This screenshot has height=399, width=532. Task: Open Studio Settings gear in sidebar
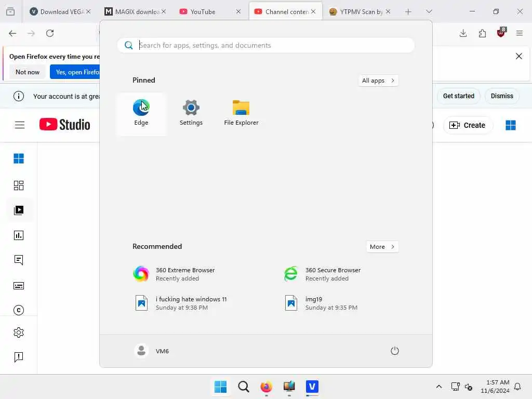[x=19, y=332]
